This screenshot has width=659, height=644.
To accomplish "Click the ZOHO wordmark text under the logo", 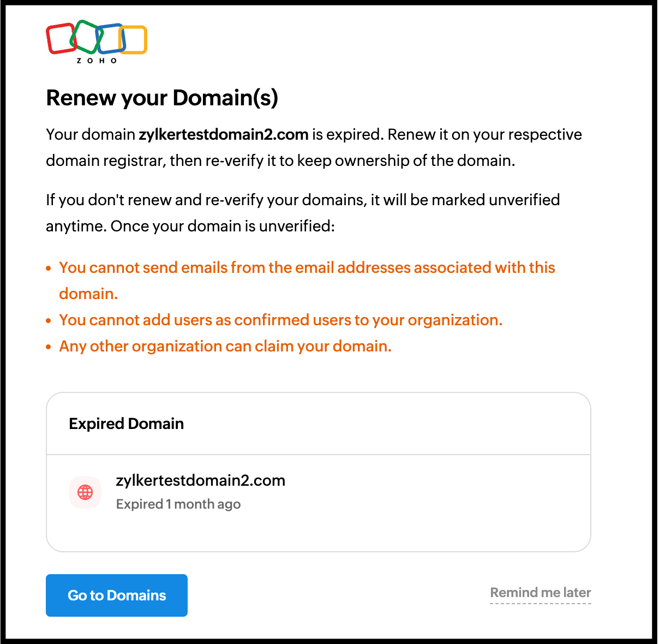I will [97, 61].
